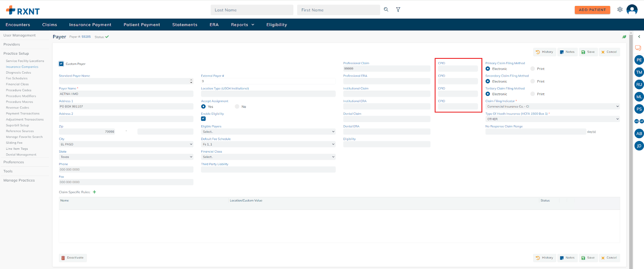Click the search magnifier icon
Image resolution: width=644 pixels, height=269 pixels.
[386, 9]
